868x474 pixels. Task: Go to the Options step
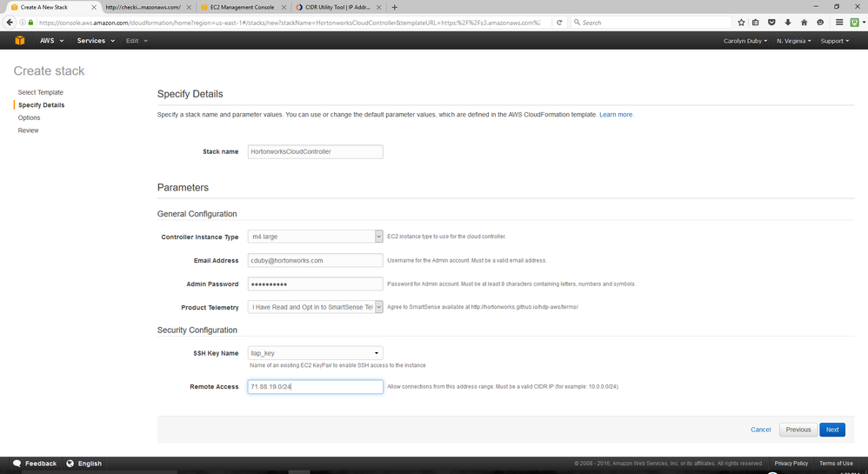(29, 118)
